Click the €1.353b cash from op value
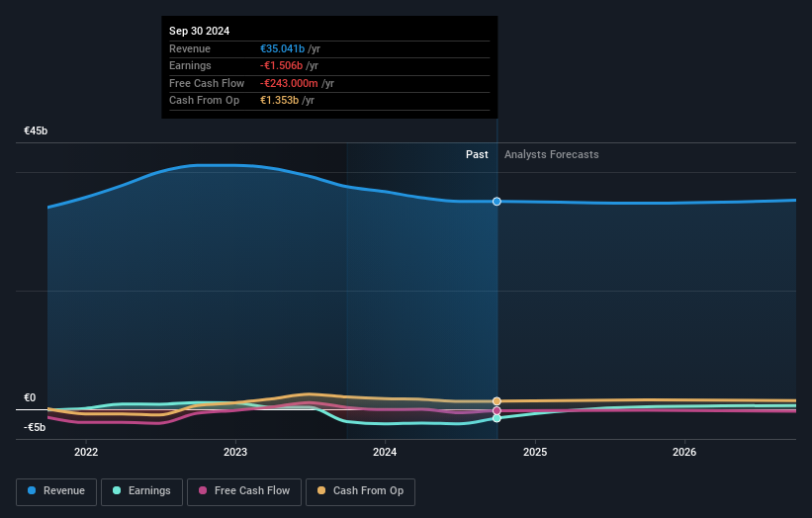Viewport: 812px width, 518px height. click(x=279, y=101)
